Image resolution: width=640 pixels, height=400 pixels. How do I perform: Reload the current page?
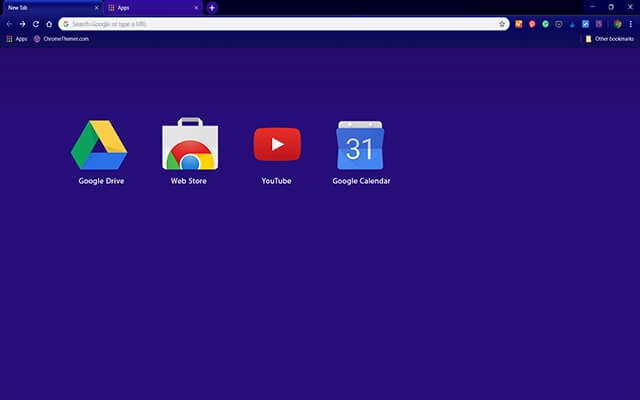point(36,24)
